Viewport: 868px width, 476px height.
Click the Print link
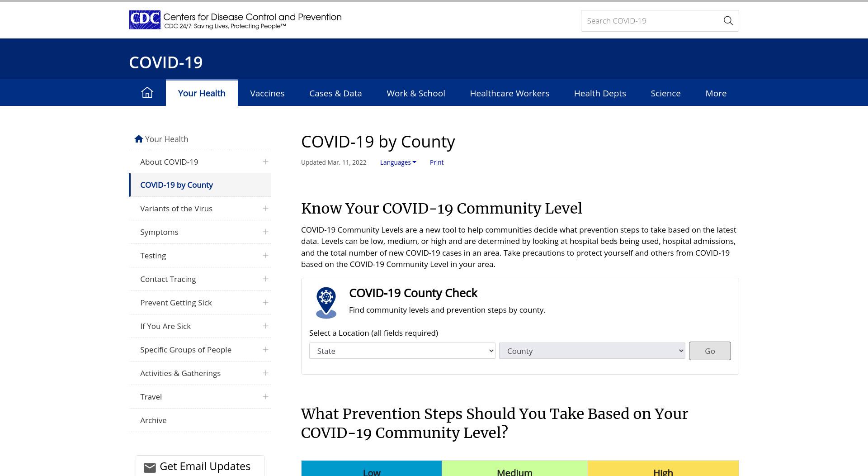point(437,162)
